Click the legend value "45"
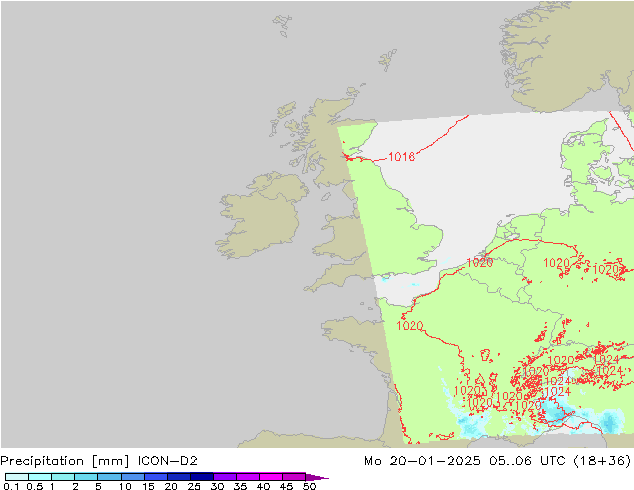Image resolution: width=634 pixels, height=490 pixels. tap(286, 486)
